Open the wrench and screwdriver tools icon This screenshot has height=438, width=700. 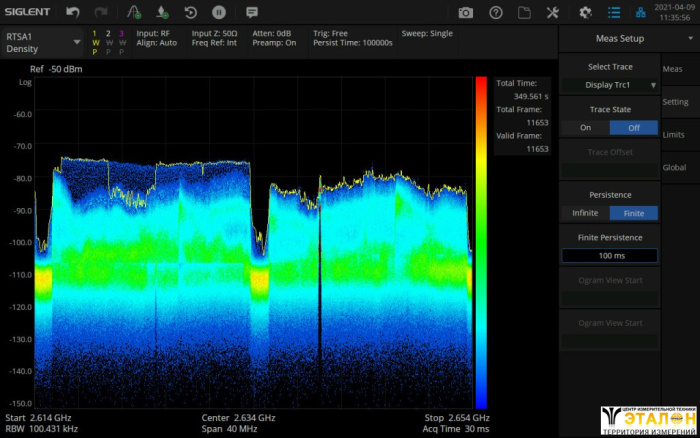click(x=553, y=12)
